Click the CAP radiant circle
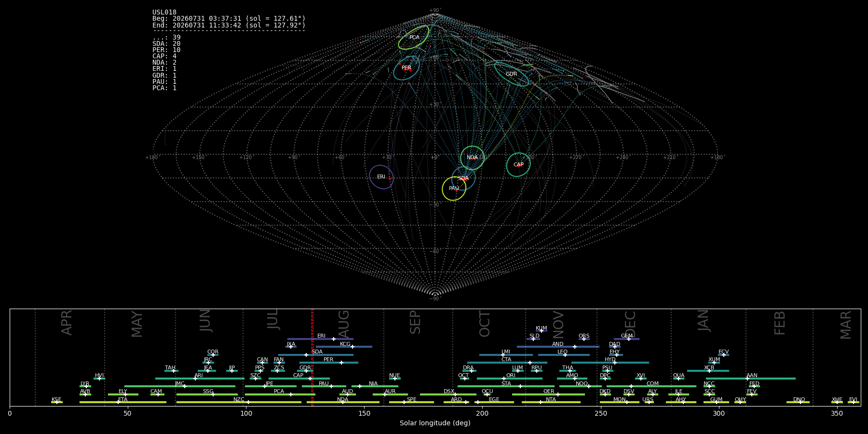The image size is (868, 434). [518, 165]
